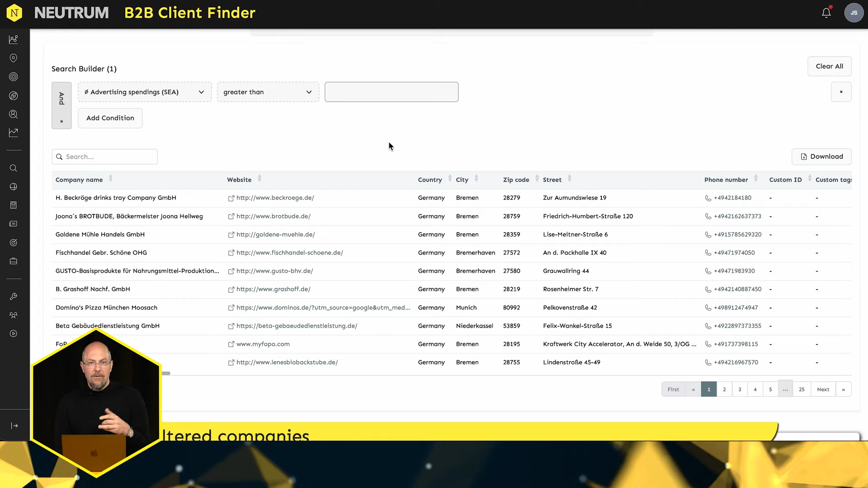Open the radar sidebar icon
The image size is (868, 488).
coord(14,96)
